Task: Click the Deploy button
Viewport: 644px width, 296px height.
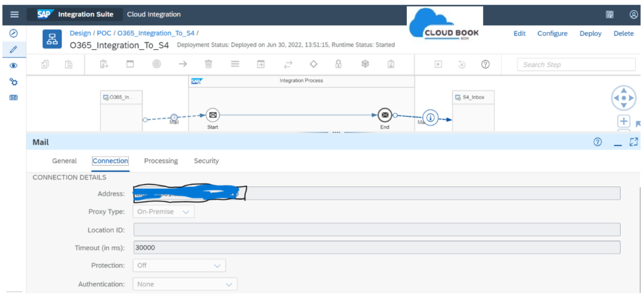Action: click(590, 33)
